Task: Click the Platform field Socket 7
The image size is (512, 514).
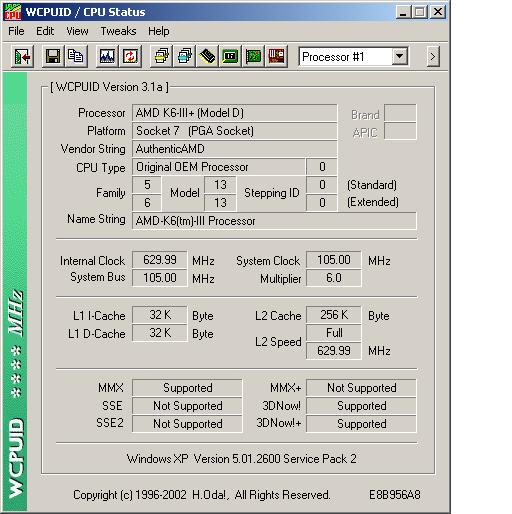Action: coord(234,131)
